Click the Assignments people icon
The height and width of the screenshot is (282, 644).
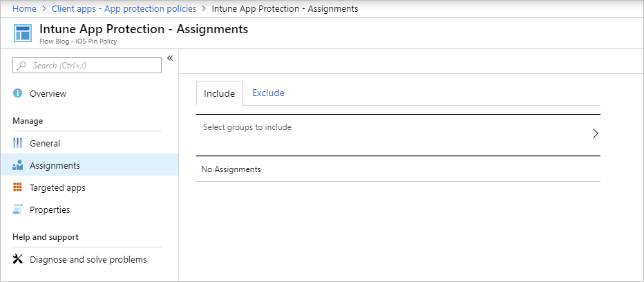click(x=18, y=166)
